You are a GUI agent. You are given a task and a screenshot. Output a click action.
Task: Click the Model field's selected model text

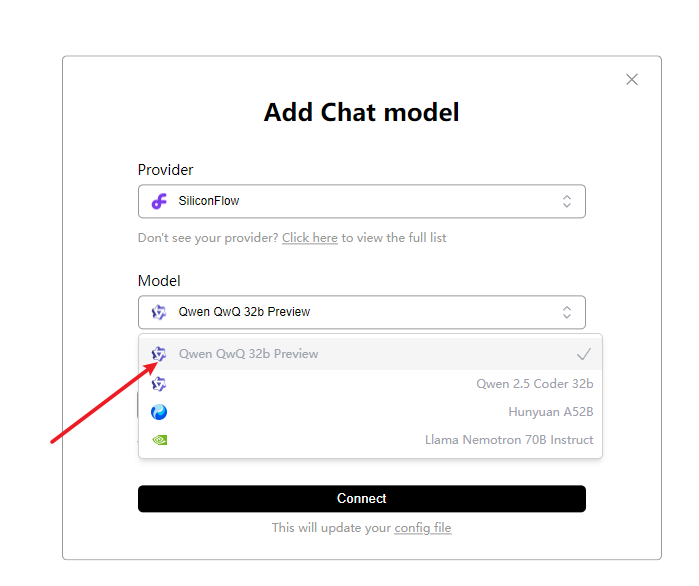244,312
